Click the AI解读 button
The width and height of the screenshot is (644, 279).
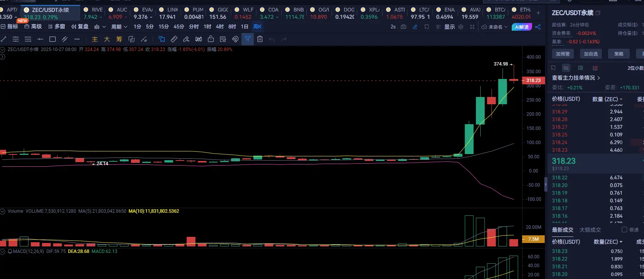coord(522,27)
